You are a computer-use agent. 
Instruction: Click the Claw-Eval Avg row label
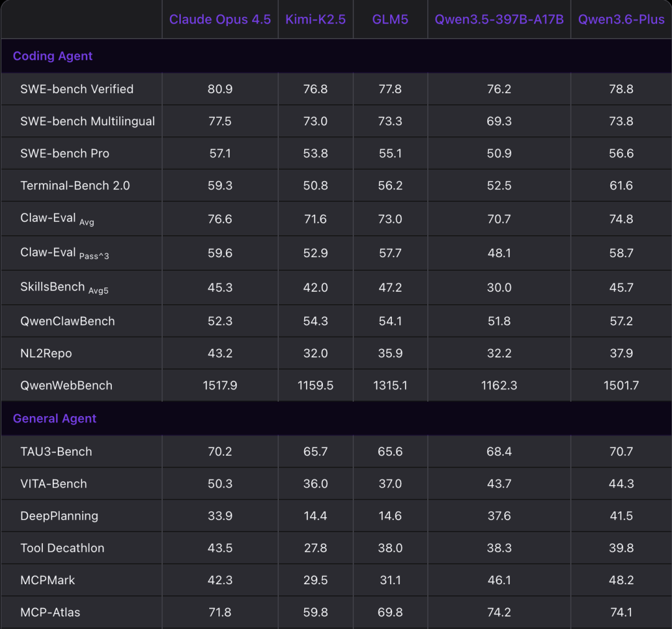click(x=57, y=218)
